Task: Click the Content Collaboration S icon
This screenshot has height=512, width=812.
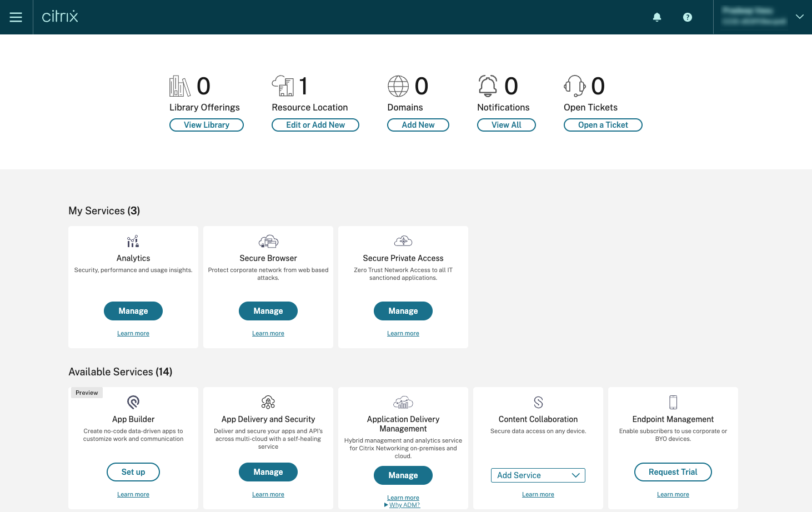Action: pyautogui.click(x=538, y=402)
